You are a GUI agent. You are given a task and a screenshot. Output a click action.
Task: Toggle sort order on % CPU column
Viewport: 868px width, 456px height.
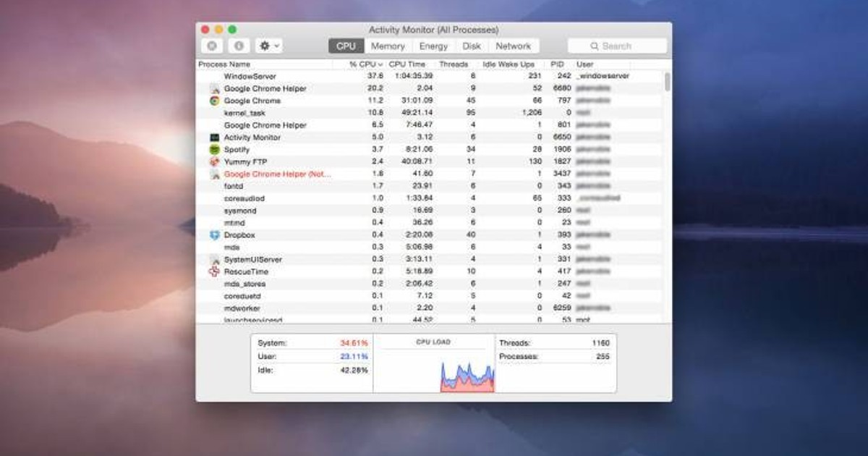(365, 64)
